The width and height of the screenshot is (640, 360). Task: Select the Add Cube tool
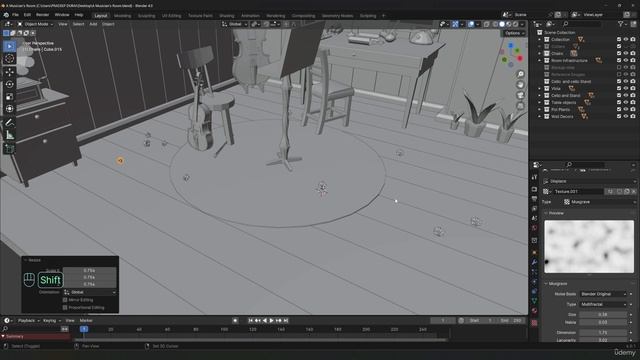click(9, 149)
